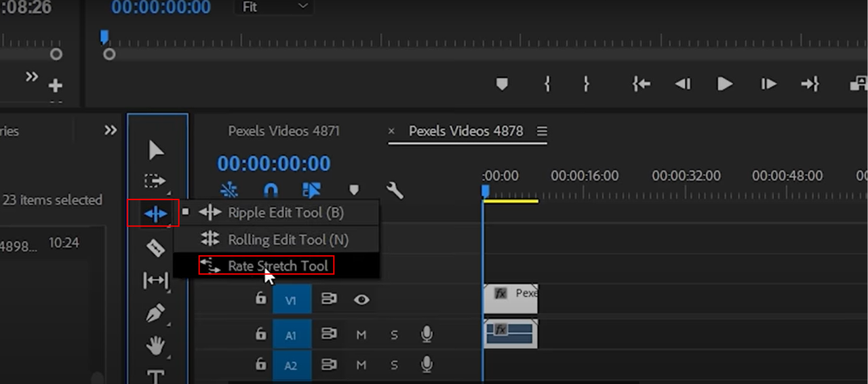The height and width of the screenshot is (384, 868).
Task: Step forward one frame
Action: pos(768,84)
